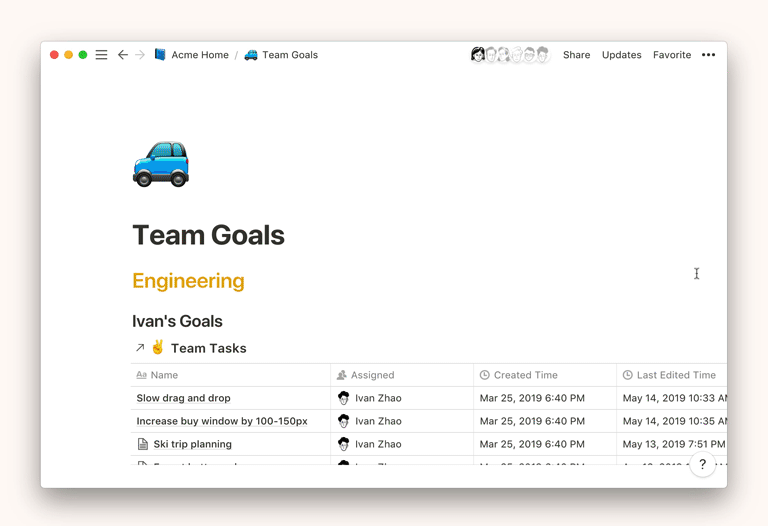Open the three-dots more options menu
This screenshot has width=768, height=526.
pyautogui.click(x=708, y=55)
